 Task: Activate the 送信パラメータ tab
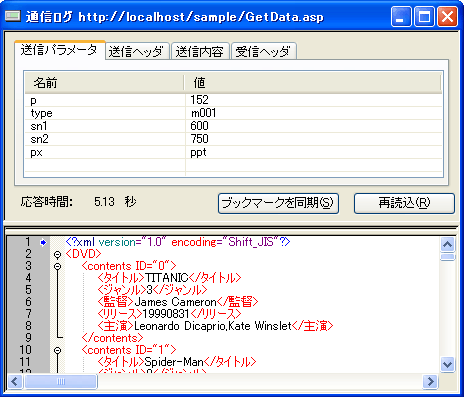[59, 50]
